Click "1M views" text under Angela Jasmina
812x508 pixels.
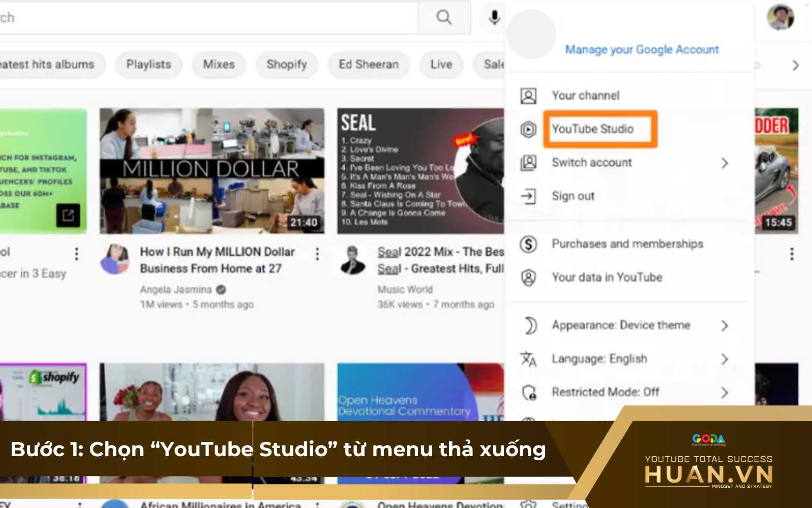161,305
